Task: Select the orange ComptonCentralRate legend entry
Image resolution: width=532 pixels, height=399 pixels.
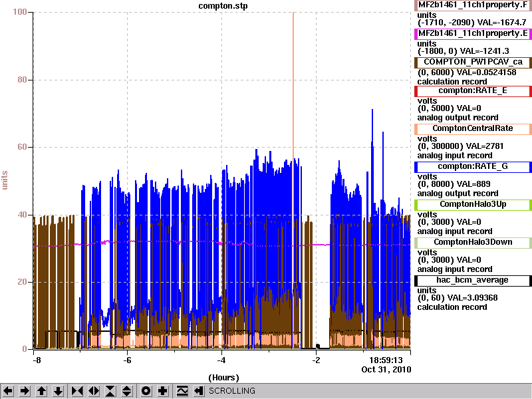Action: tap(473, 129)
